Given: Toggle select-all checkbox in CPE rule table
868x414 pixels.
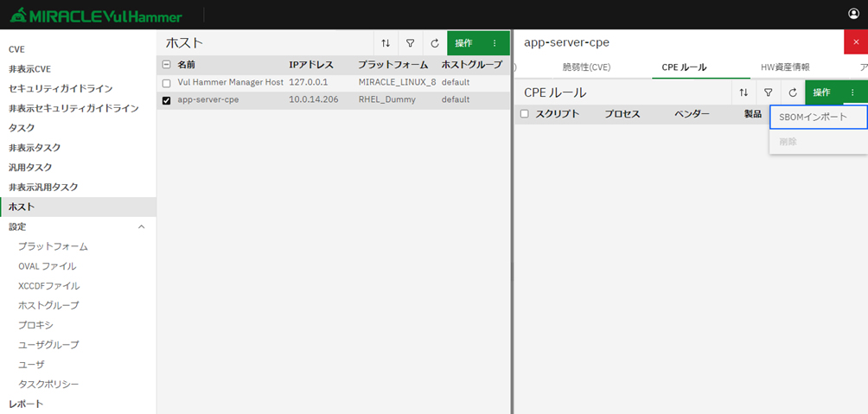Looking at the screenshot, I should point(524,114).
